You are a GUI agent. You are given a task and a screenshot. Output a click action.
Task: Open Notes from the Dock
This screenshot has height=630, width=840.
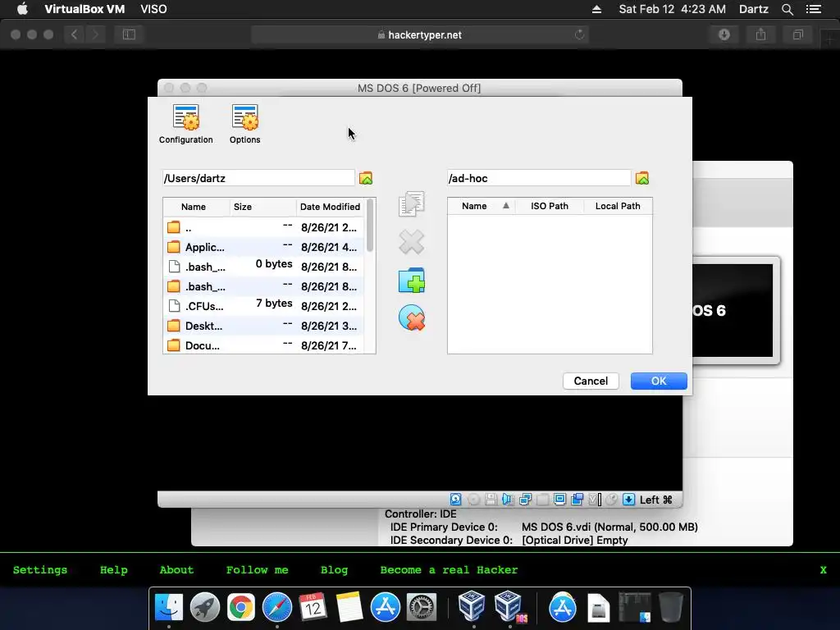(x=349, y=608)
